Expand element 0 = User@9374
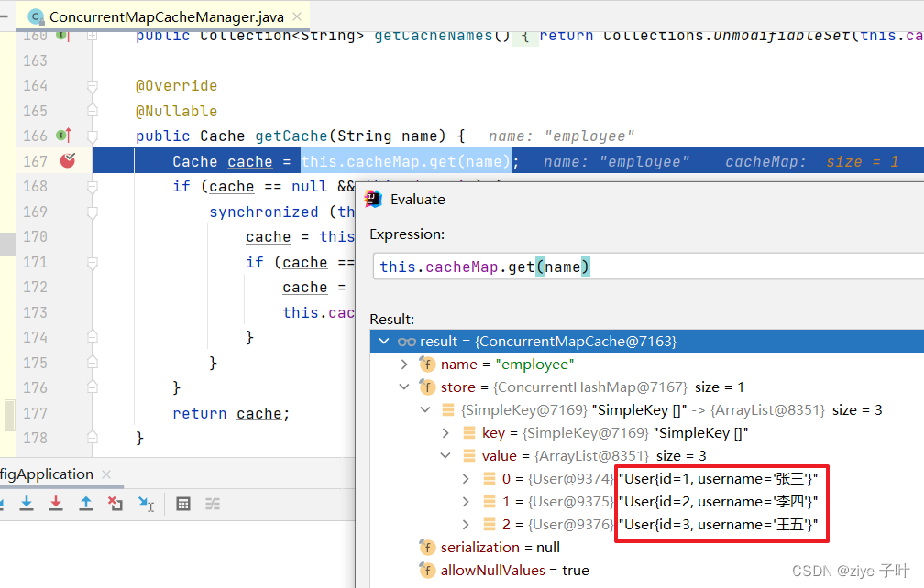This screenshot has height=588, width=924. tap(466, 478)
